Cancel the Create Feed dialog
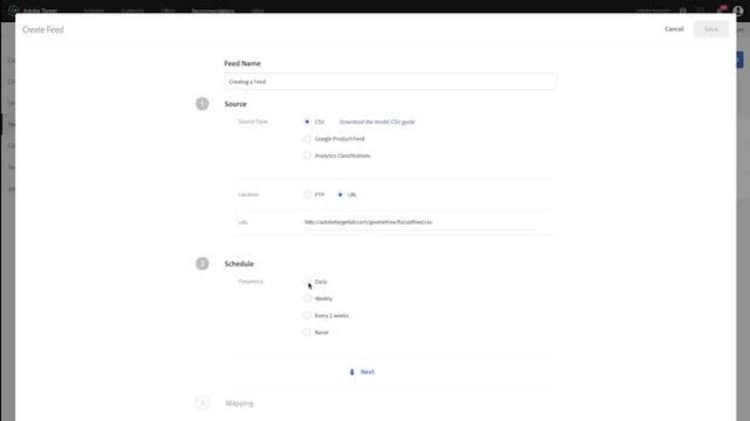 click(674, 29)
